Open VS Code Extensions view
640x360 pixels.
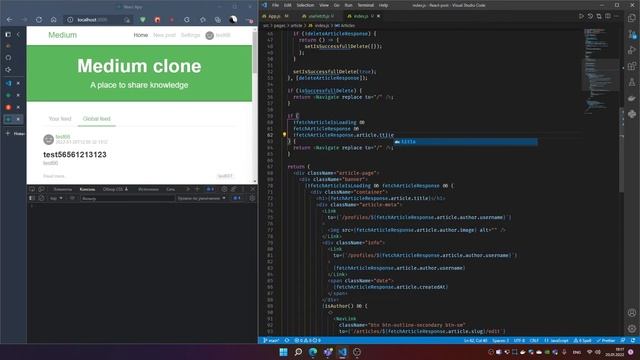pyautogui.click(x=632, y=66)
